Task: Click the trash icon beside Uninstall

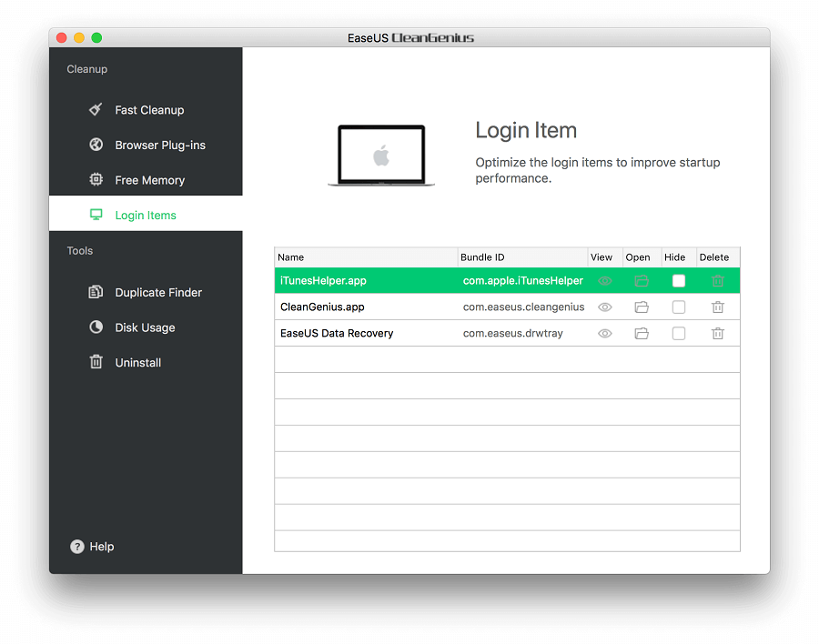Action: 96,362
